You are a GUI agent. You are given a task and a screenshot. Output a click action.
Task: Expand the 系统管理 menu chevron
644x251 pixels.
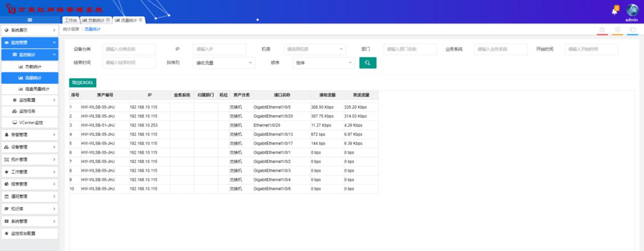pos(54,221)
